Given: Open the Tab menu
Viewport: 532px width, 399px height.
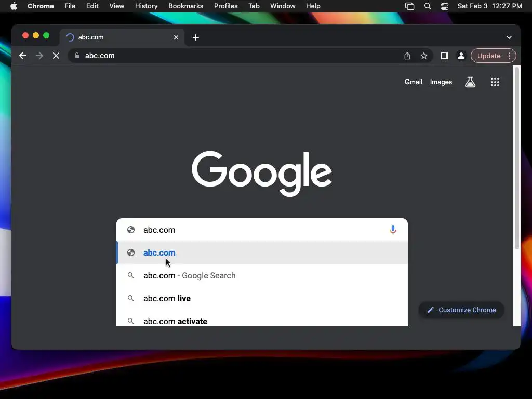Looking at the screenshot, I should 254,6.
